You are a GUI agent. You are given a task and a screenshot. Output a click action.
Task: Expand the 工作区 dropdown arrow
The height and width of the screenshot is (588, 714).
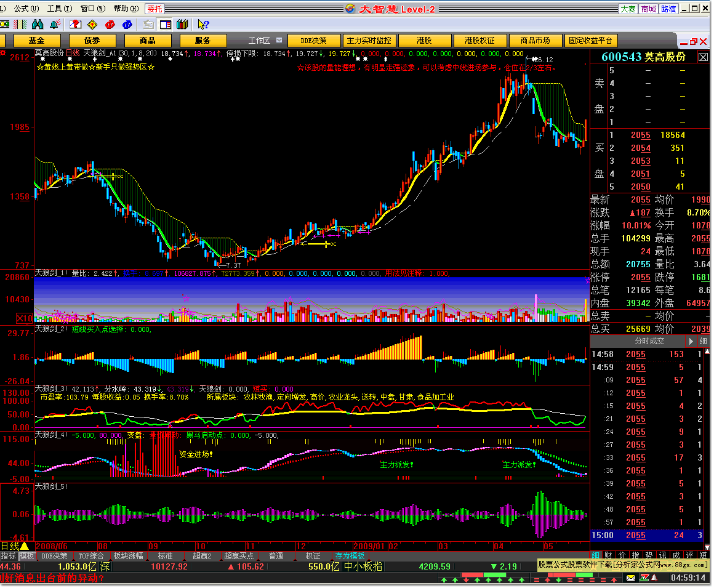pos(279,40)
